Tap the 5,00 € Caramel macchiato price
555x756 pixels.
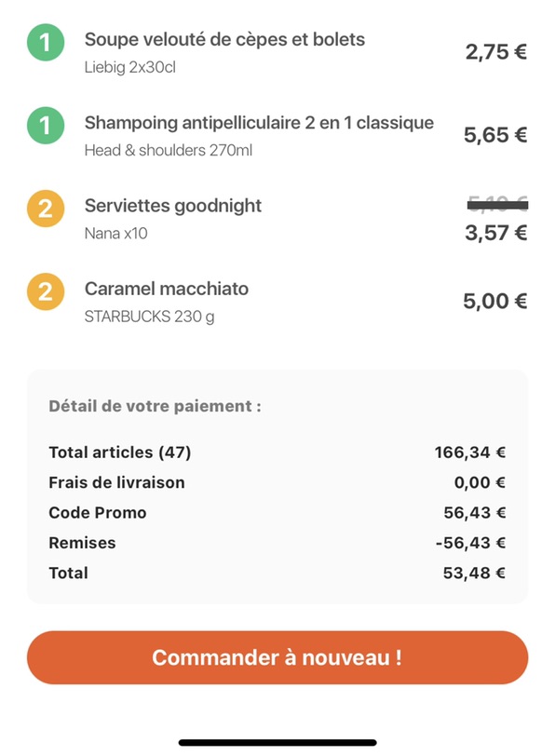click(494, 301)
